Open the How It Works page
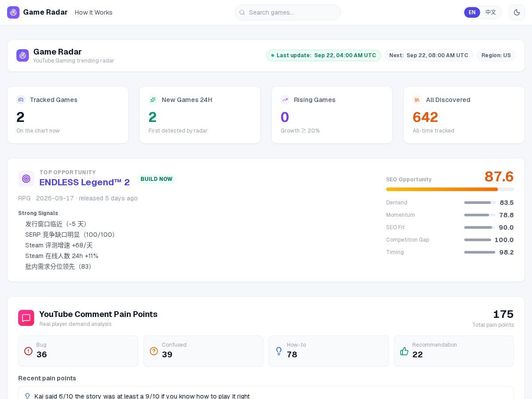This screenshot has width=532, height=399. (x=94, y=12)
